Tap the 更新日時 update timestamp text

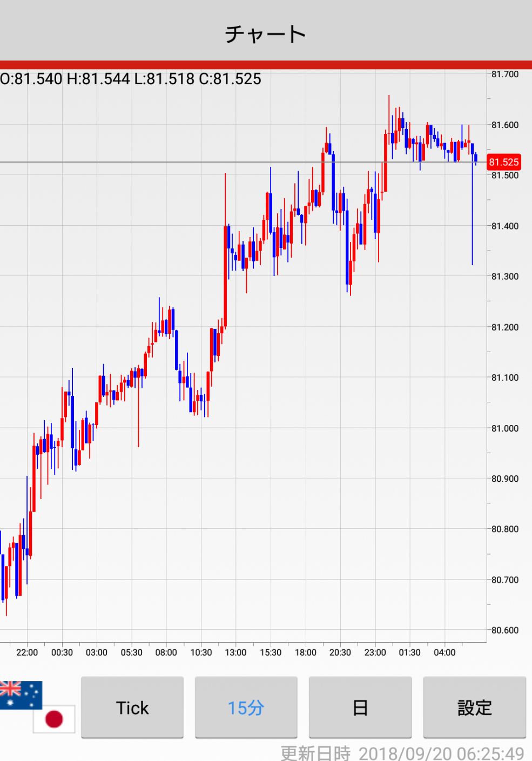click(x=402, y=753)
